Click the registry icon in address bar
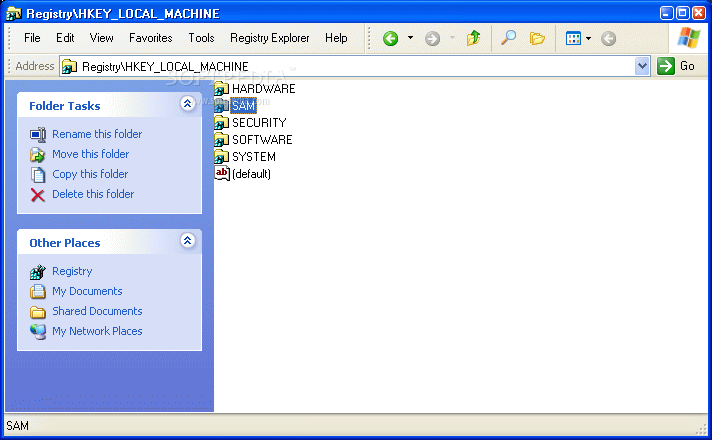The width and height of the screenshot is (712, 440). [x=69, y=67]
